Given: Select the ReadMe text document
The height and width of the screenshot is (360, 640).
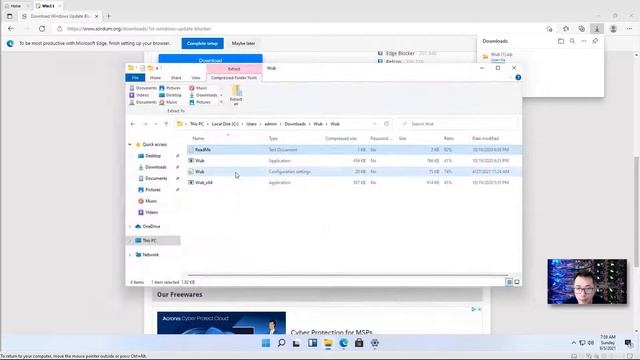Looking at the screenshot, I should point(354,150).
